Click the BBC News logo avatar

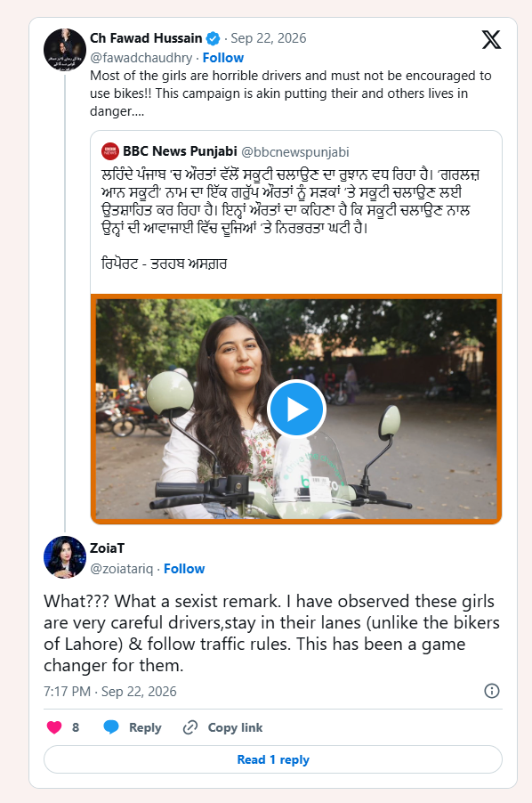(x=110, y=151)
